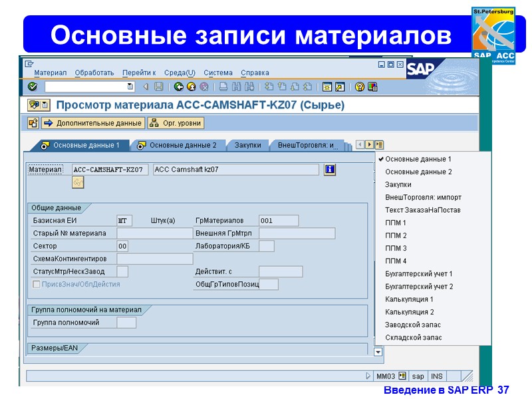This screenshot has height=399, width=532.
Task: Click the material description field ACC Camshaft kz07
Action: 236,170
